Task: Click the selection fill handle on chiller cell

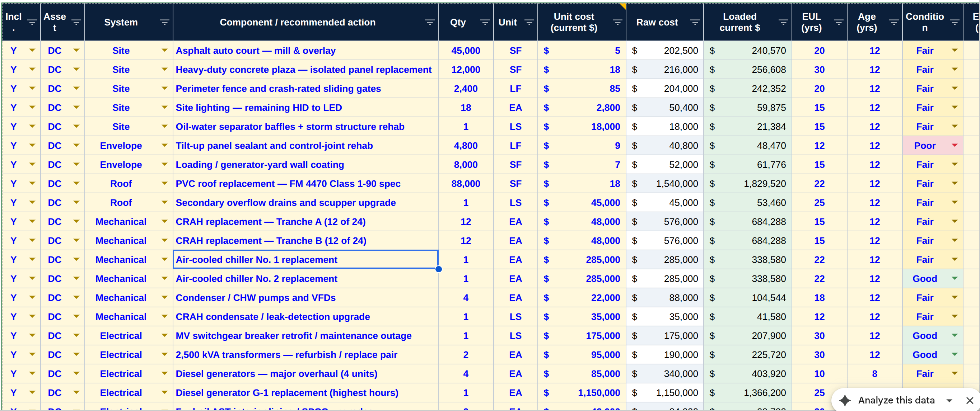Action: click(438, 269)
